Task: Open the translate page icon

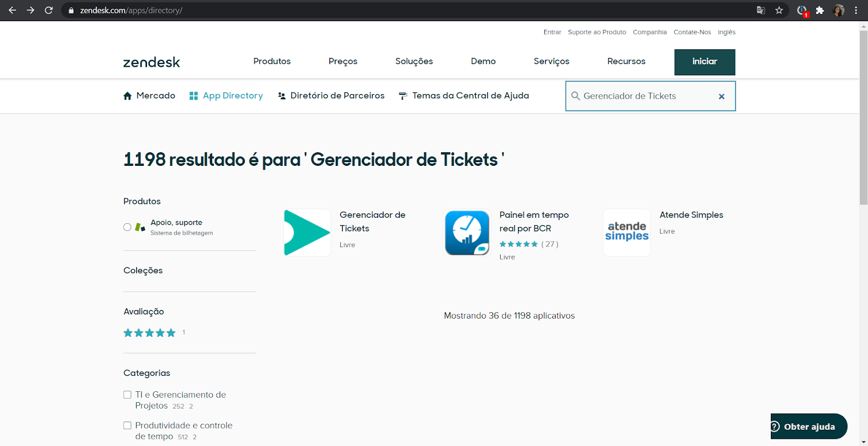Action: pyautogui.click(x=761, y=10)
